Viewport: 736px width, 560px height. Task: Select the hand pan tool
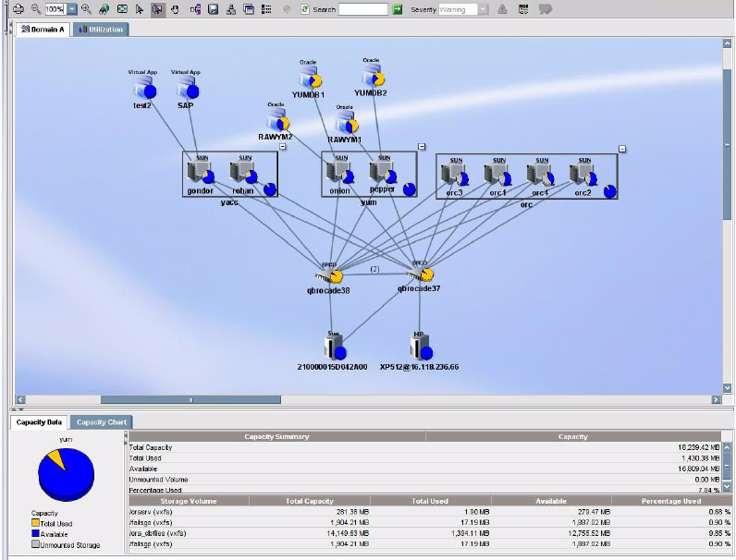pos(175,9)
